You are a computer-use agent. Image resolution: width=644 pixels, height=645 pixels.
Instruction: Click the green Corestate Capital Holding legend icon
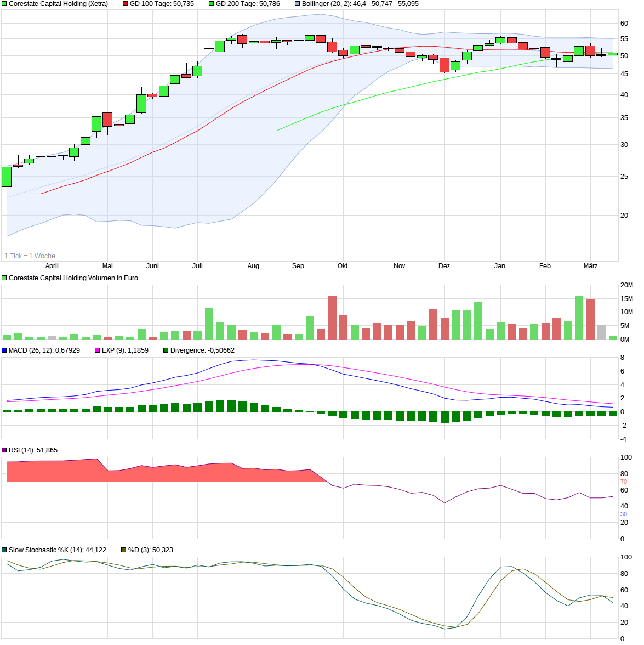pos(4,4)
